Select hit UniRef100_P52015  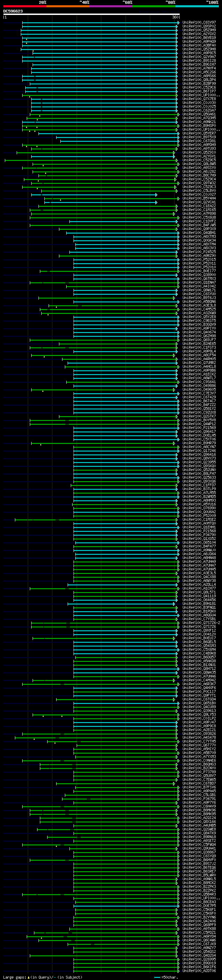coord(199,259)
